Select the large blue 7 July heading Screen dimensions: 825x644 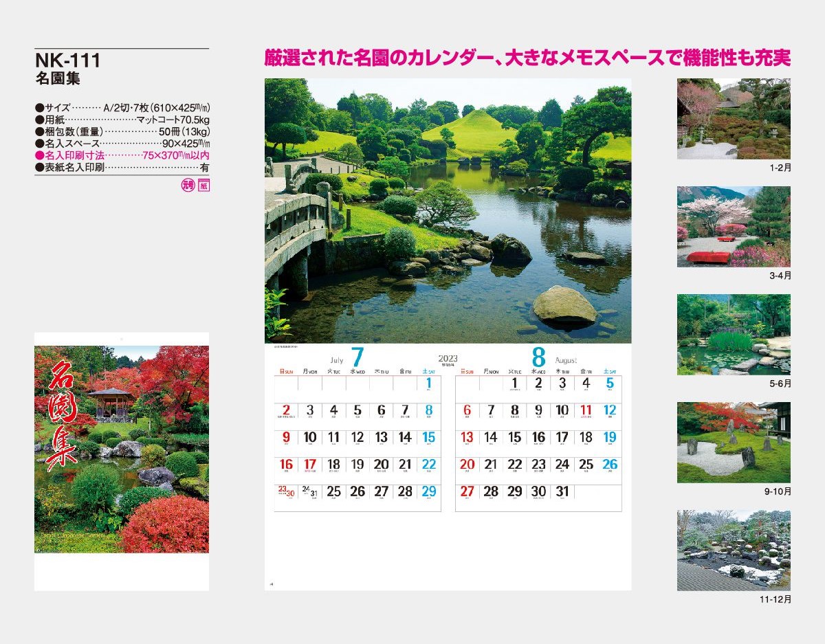(357, 358)
